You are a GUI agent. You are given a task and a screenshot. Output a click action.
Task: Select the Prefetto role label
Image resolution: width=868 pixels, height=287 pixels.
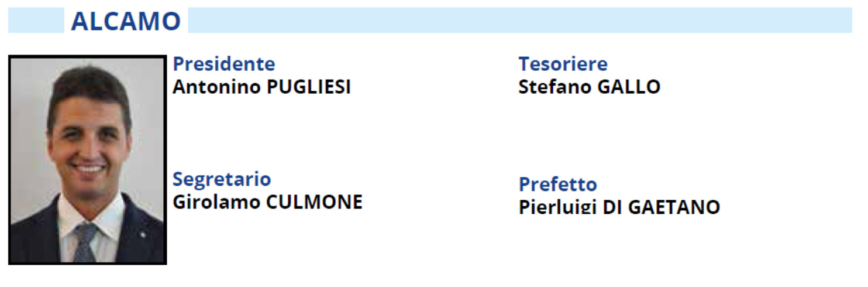558,184
